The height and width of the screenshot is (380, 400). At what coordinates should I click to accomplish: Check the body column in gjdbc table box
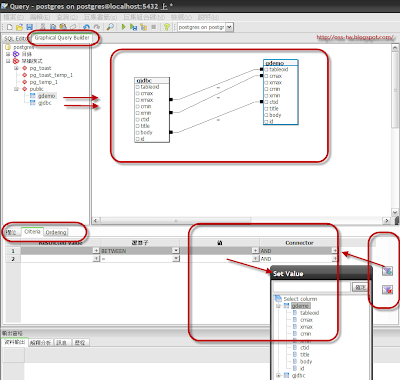(x=137, y=133)
